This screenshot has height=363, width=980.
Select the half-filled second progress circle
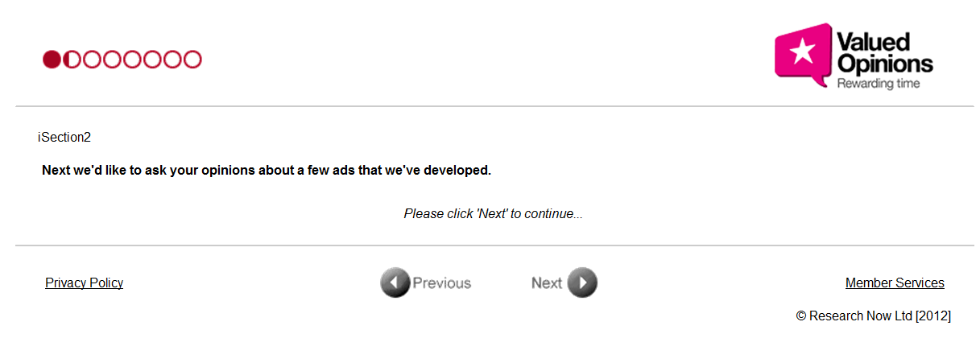(72, 60)
